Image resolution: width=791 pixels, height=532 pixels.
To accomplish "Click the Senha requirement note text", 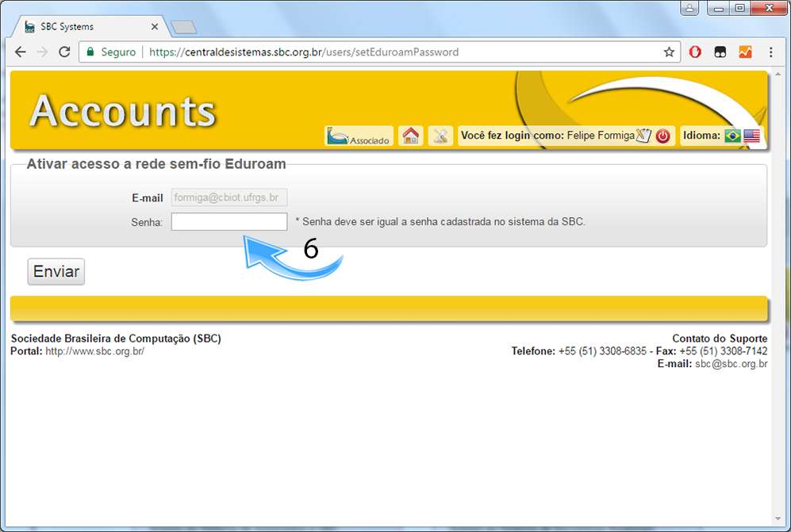I will [x=440, y=221].
